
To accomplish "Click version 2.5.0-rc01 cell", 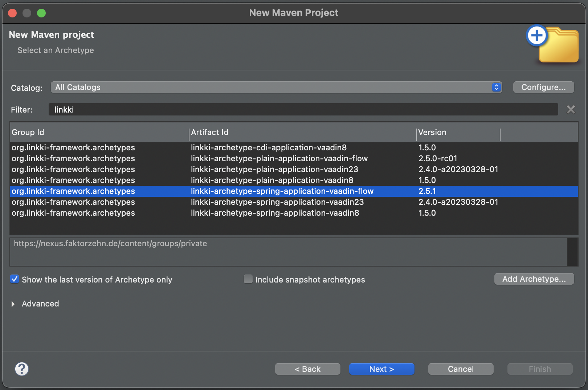I will coord(438,158).
